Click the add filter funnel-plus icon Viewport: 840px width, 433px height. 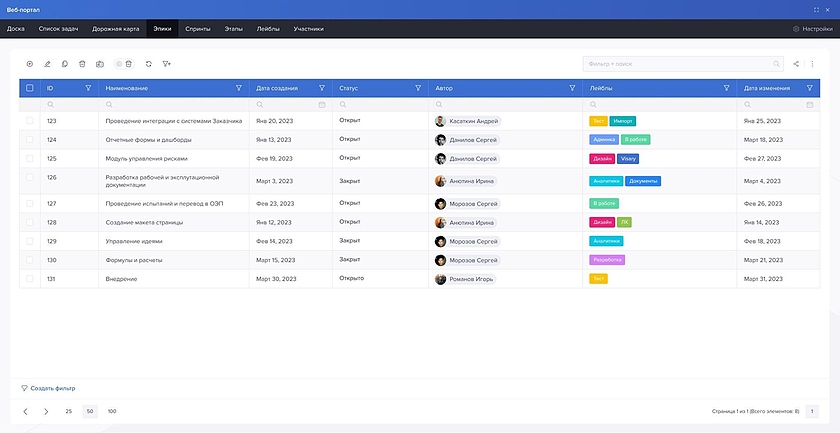click(167, 64)
